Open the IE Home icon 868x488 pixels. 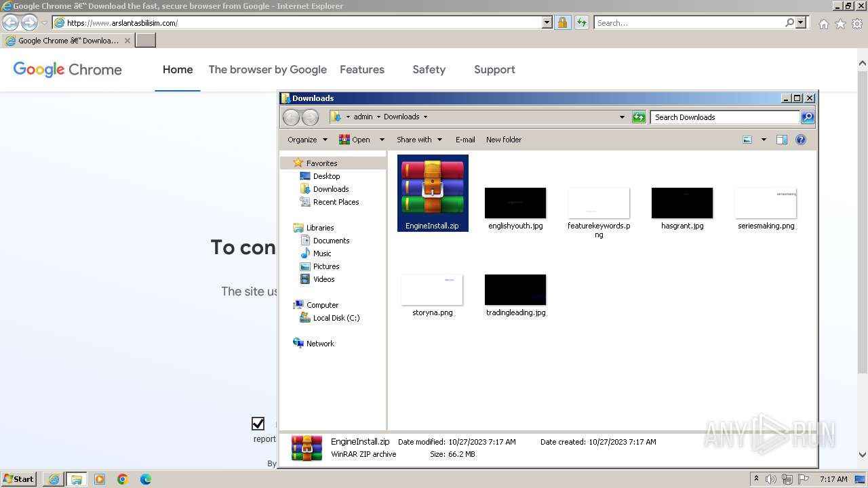(823, 24)
